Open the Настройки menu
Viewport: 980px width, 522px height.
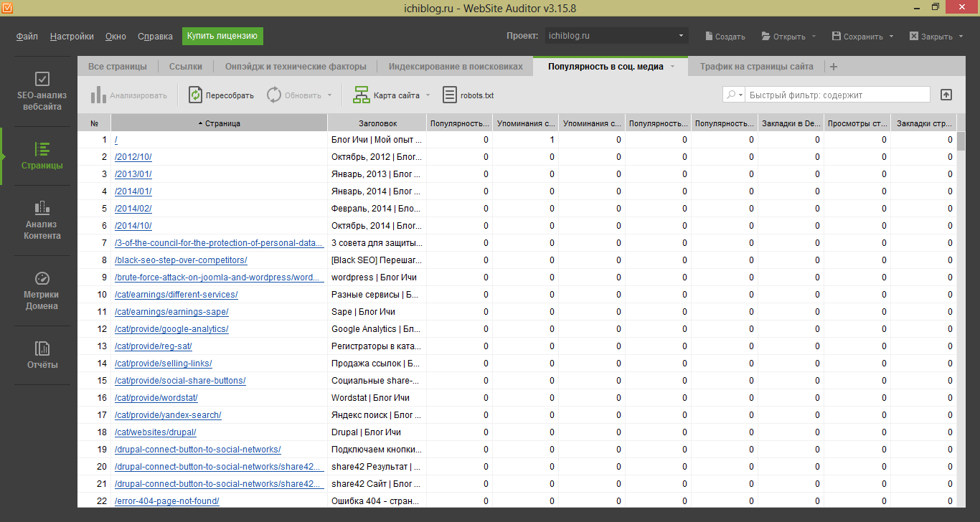72,36
